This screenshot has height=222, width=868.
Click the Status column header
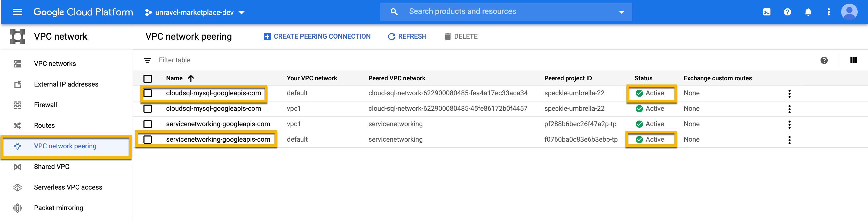(x=643, y=78)
